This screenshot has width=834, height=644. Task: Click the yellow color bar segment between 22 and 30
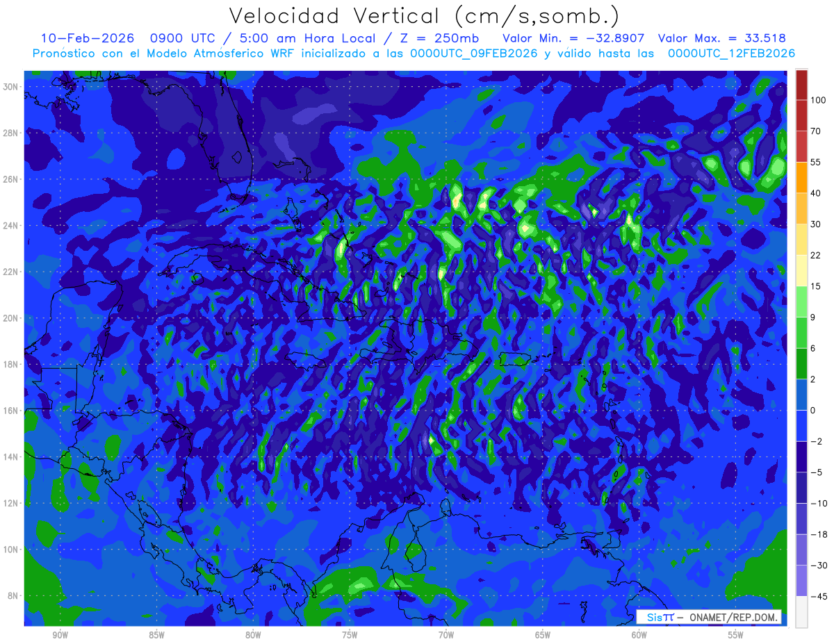point(801,239)
